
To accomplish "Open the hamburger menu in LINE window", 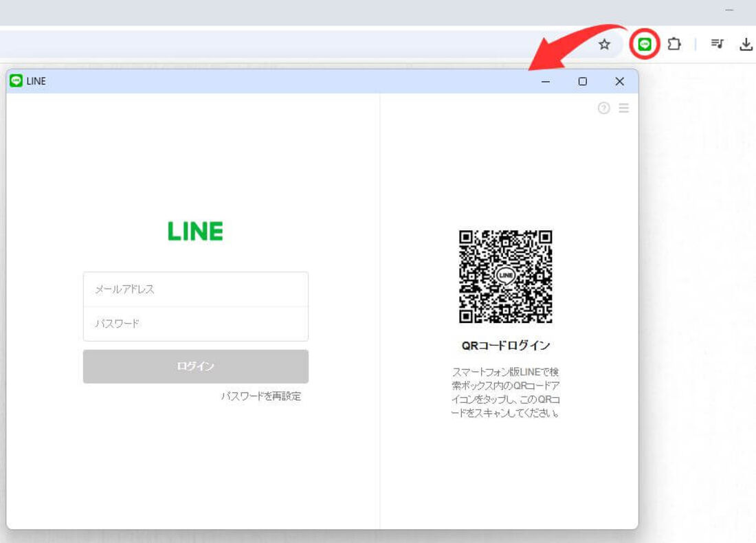I will tap(624, 108).
